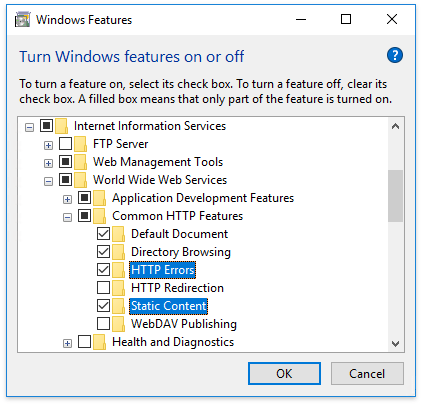Screen dimensions: 422x405
Task: Click the WebDAV Publishing folder icon
Action: (118, 324)
